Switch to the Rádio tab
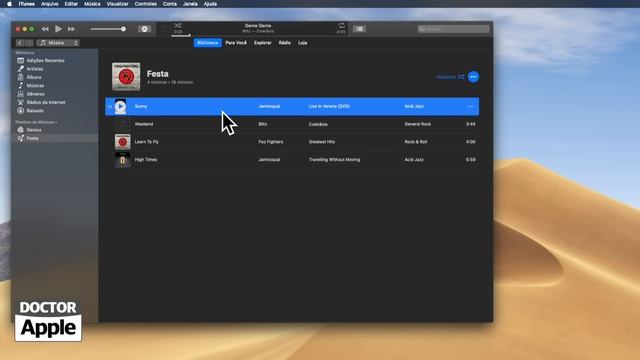The height and width of the screenshot is (360, 640). pos(284,43)
